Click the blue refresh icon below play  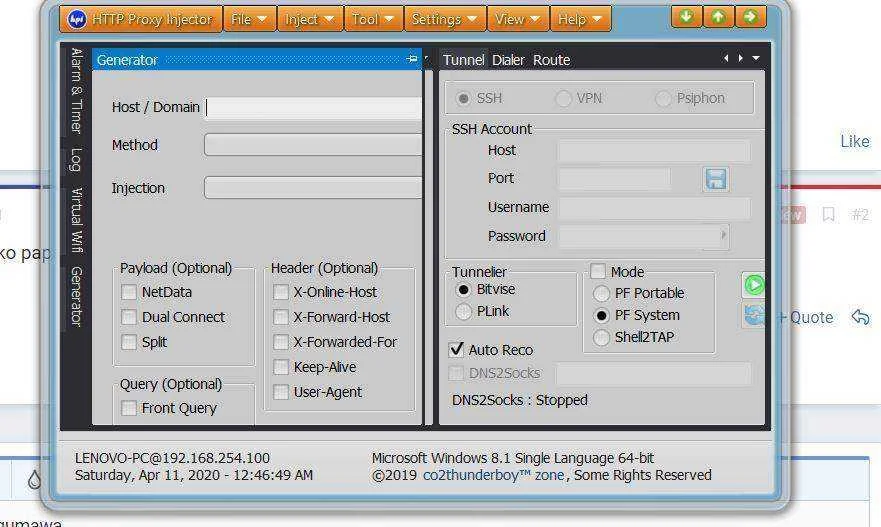point(753,315)
